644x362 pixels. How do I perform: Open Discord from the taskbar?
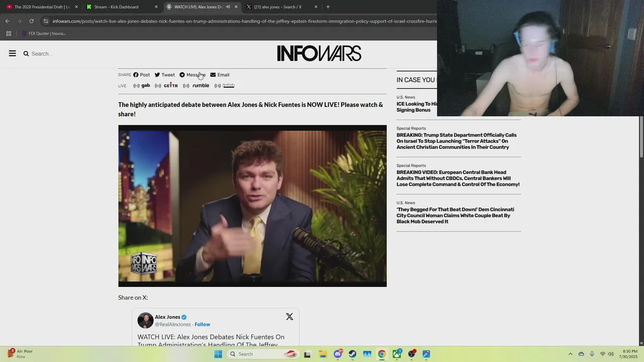(338, 354)
